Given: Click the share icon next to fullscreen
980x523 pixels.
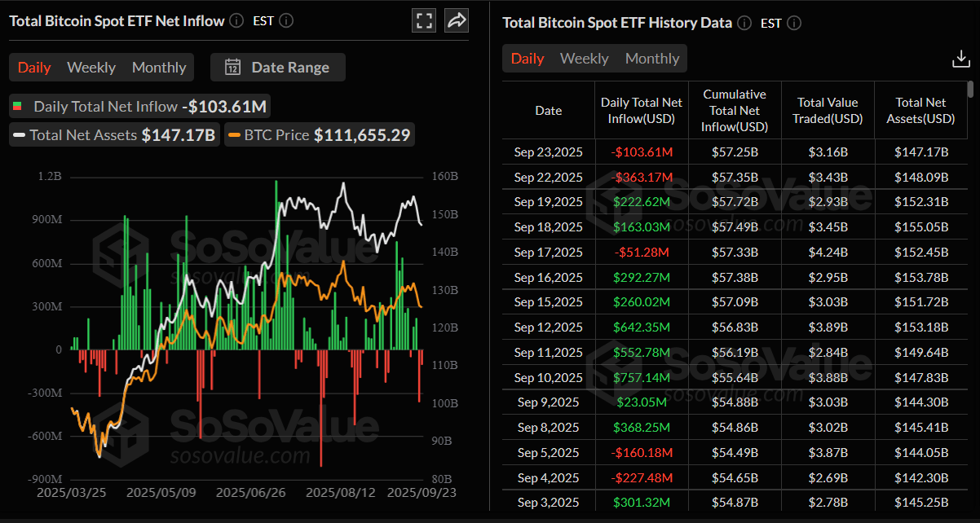Looking at the screenshot, I should [x=456, y=20].
